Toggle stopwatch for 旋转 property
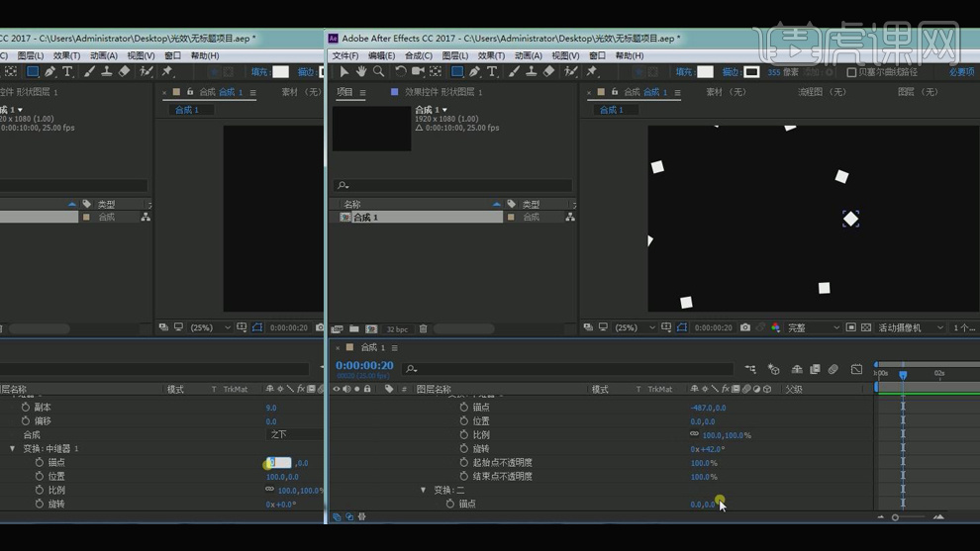The image size is (980, 551). point(464,448)
